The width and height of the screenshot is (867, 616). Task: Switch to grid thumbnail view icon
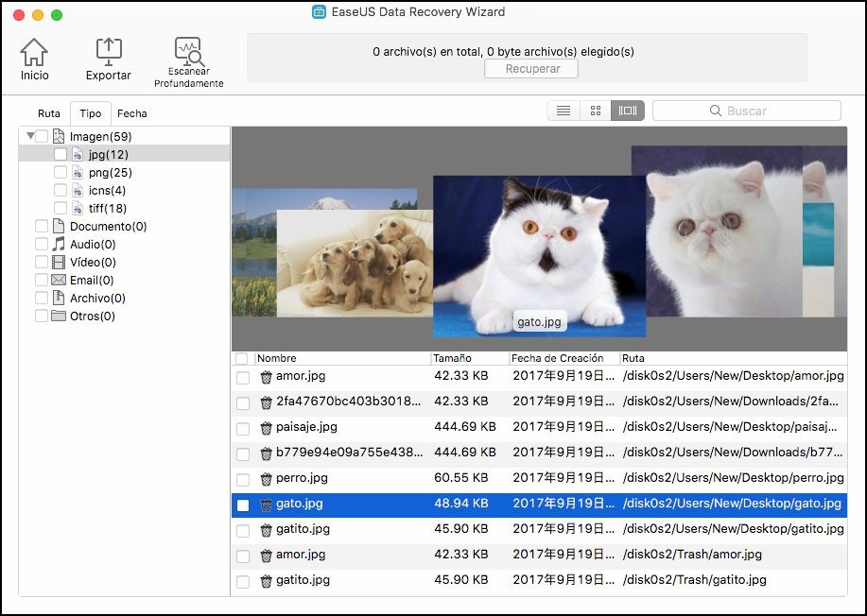coord(596,111)
